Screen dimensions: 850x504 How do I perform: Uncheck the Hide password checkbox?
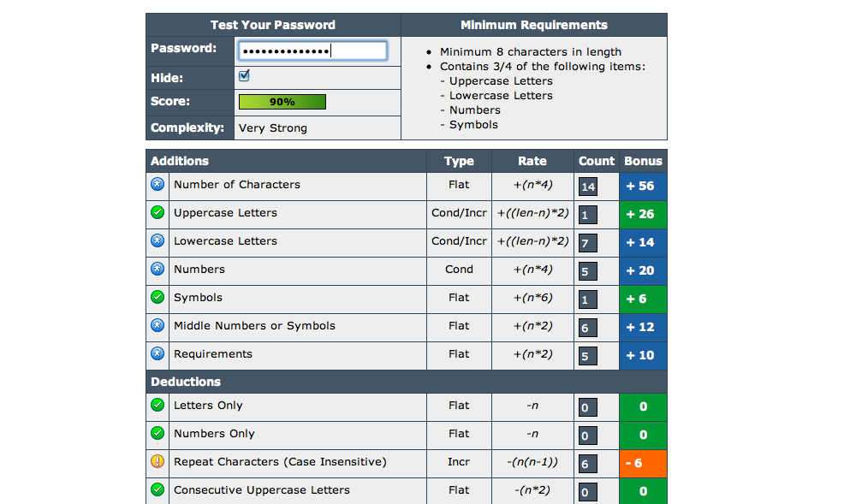244,76
